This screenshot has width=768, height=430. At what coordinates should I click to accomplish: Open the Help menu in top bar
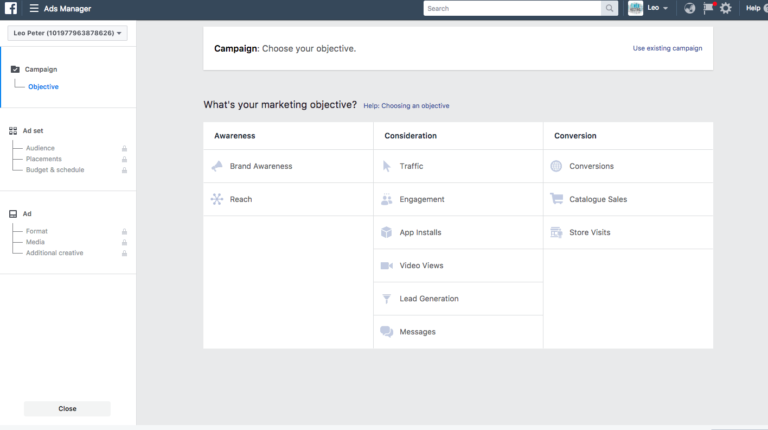click(x=753, y=8)
